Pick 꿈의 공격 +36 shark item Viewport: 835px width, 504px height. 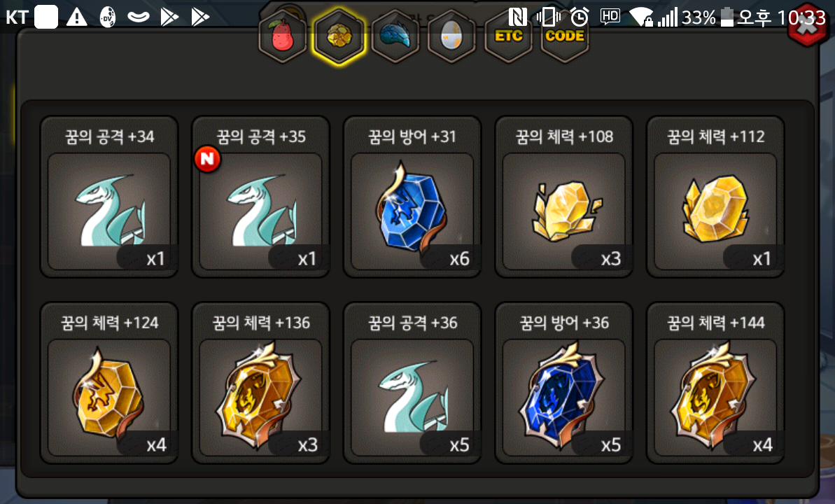pyautogui.click(x=412, y=382)
